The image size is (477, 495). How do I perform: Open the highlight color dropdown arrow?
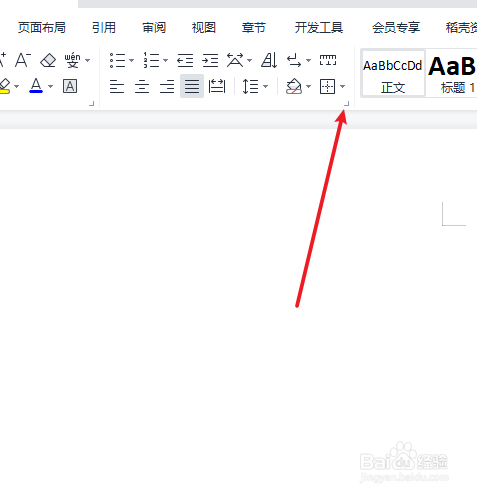coord(16,87)
